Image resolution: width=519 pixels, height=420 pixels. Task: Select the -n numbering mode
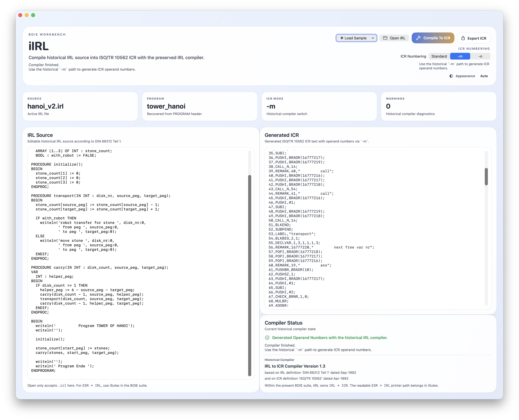coord(480,56)
